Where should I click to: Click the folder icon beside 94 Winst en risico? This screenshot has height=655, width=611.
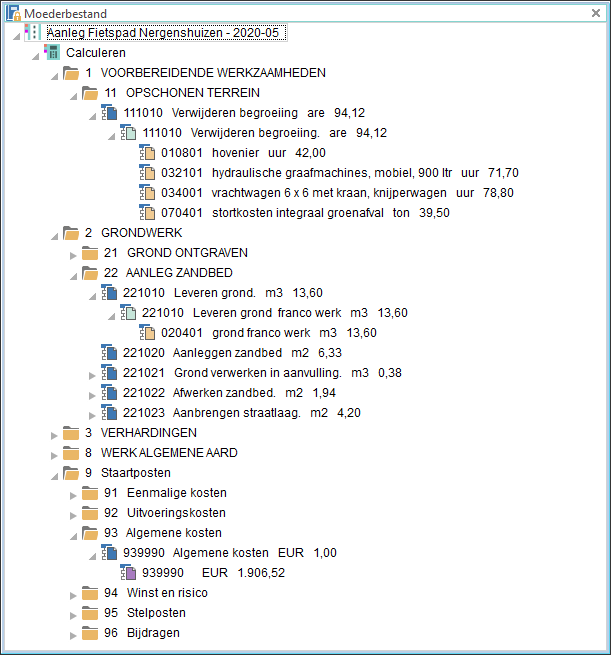coord(90,593)
